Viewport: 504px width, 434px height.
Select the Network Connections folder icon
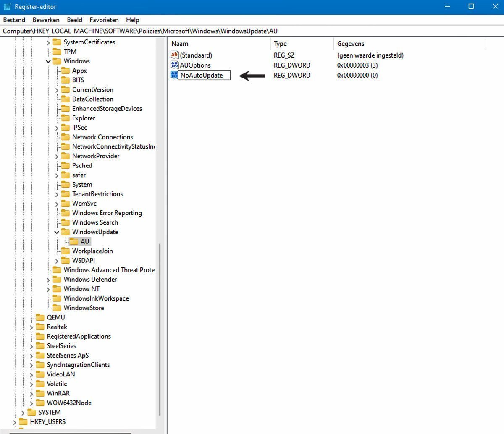(x=65, y=137)
